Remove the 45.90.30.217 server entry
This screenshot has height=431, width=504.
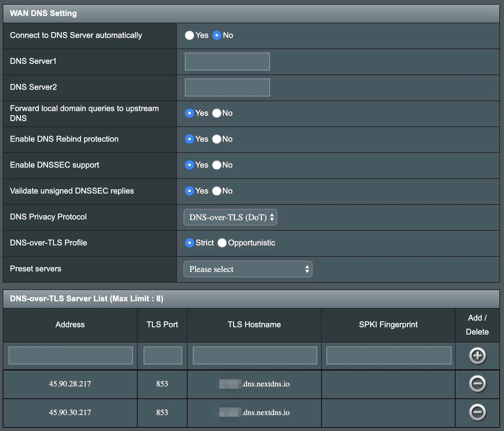(x=477, y=413)
